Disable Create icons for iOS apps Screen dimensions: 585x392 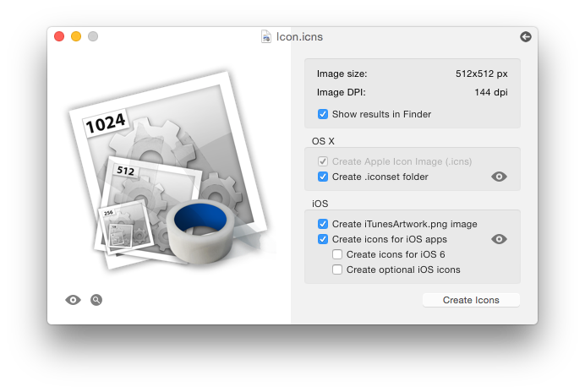pyautogui.click(x=323, y=239)
